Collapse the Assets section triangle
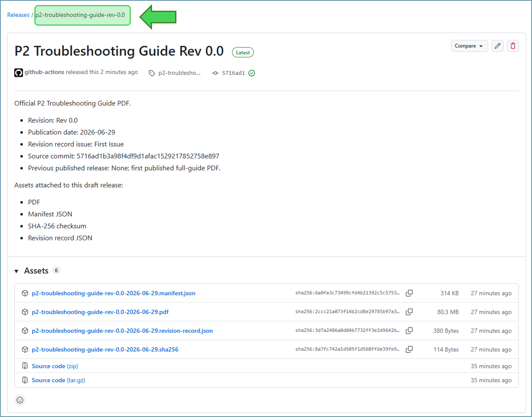The image size is (532, 417). [x=16, y=271]
